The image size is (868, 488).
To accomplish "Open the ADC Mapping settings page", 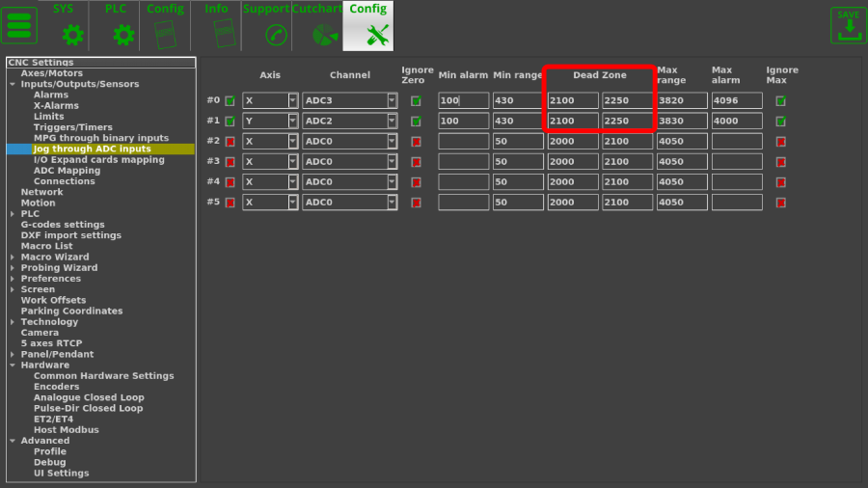I will [x=67, y=171].
